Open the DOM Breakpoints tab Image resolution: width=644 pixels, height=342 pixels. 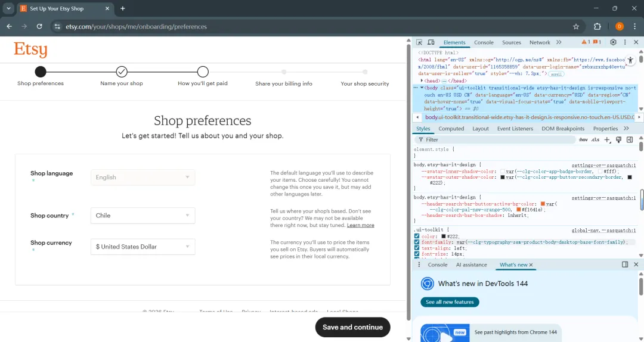pyautogui.click(x=563, y=129)
